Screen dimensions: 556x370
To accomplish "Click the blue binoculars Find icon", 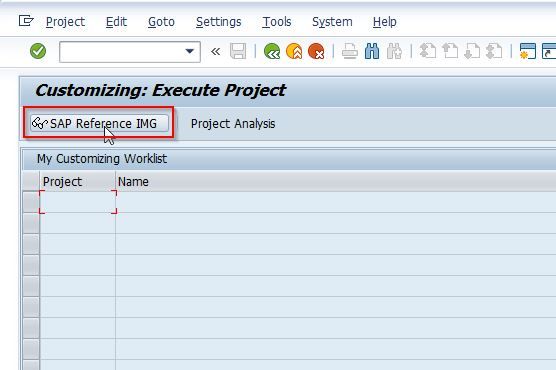I will click(372, 51).
